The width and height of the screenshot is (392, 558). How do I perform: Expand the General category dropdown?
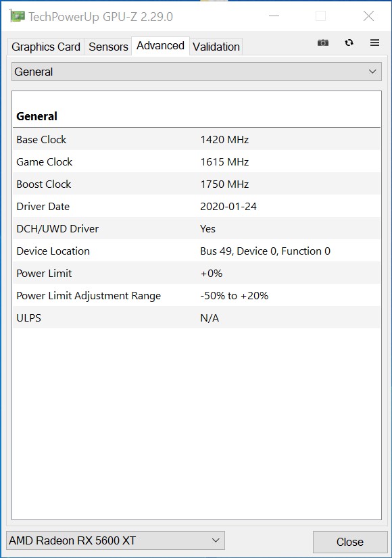click(197, 72)
